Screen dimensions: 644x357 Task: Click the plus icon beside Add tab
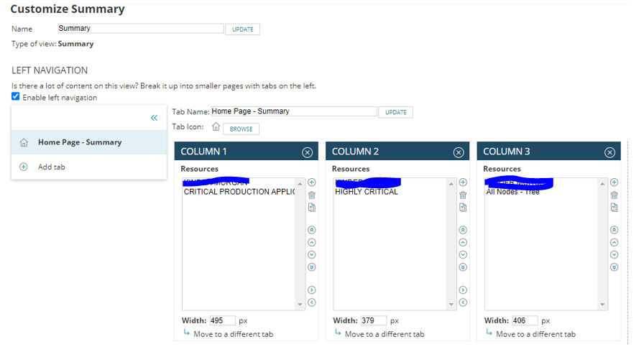(x=24, y=167)
